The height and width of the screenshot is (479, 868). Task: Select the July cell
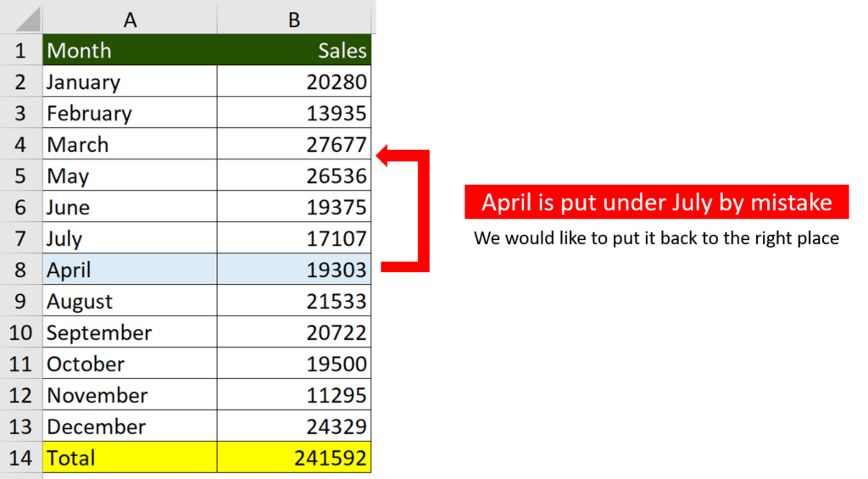[130, 238]
